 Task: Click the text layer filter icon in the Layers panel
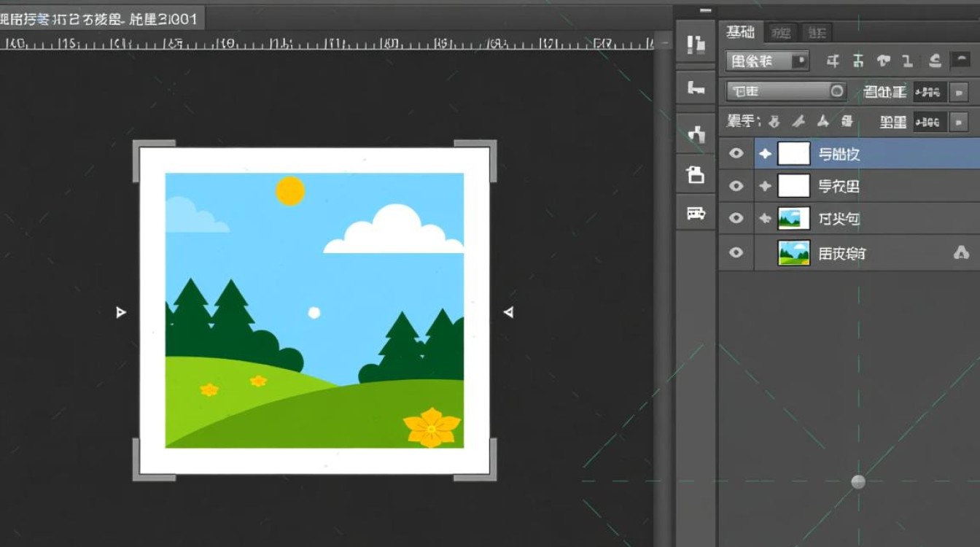(883, 61)
